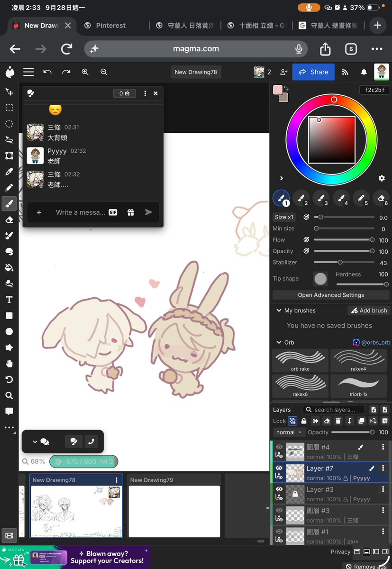Screen dimensions: 392x569
Task: Click the GIF icon in chat
Action: 113,212
